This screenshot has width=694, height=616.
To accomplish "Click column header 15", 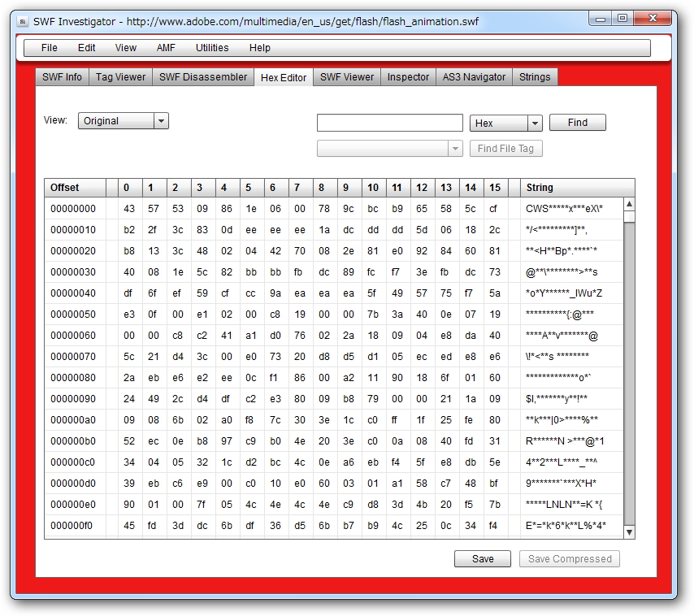I will pyautogui.click(x=496, y=188).
